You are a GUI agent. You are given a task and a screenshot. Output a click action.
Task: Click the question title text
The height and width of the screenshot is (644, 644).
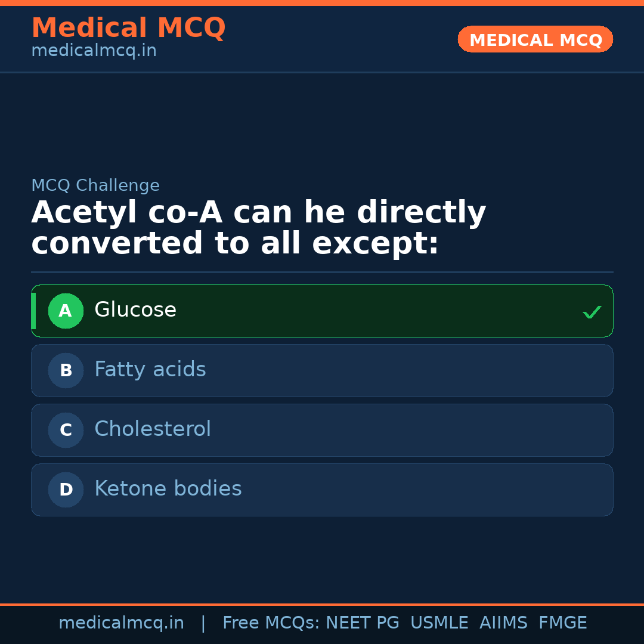(259, 227)
